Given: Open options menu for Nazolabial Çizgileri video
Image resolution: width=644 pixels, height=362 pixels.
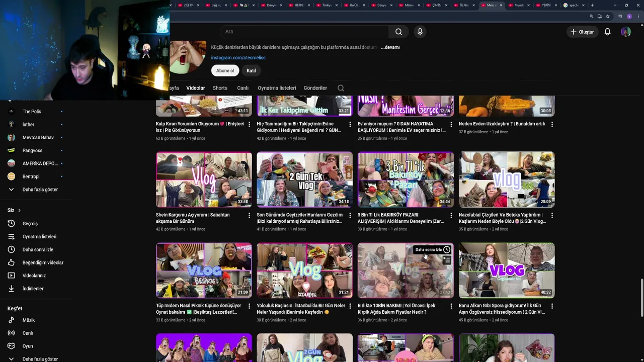Looking at the screenshot, I should point(552,215).
